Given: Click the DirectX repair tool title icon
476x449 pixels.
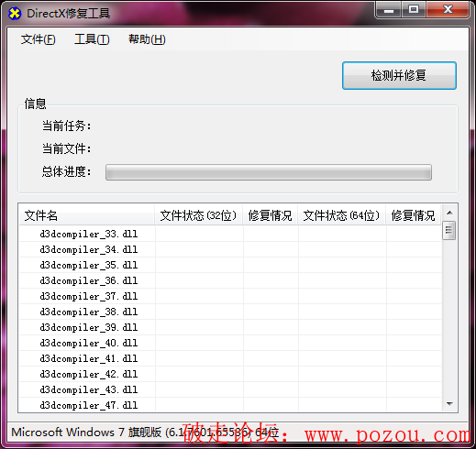Looking at the screenshot, I should tap(15, 14).
